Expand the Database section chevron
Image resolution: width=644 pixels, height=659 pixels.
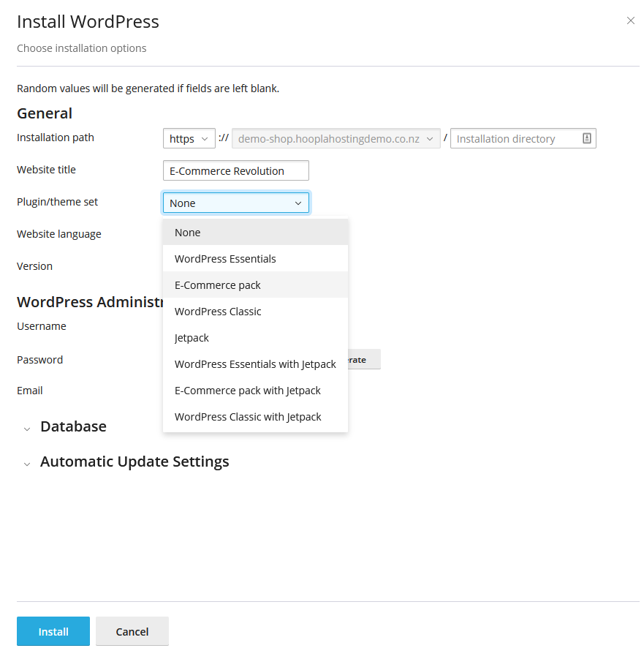(x=27, y=428)
